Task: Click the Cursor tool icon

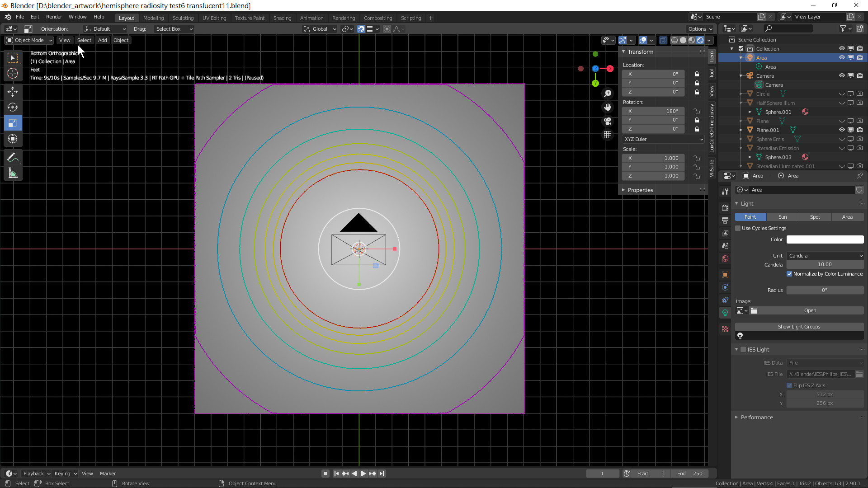Action: (x=13, y=73)
